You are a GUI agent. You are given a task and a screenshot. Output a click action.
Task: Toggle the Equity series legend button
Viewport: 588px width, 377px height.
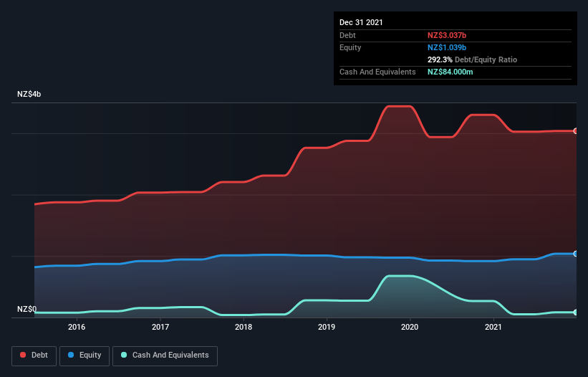[x=85, y=355]
